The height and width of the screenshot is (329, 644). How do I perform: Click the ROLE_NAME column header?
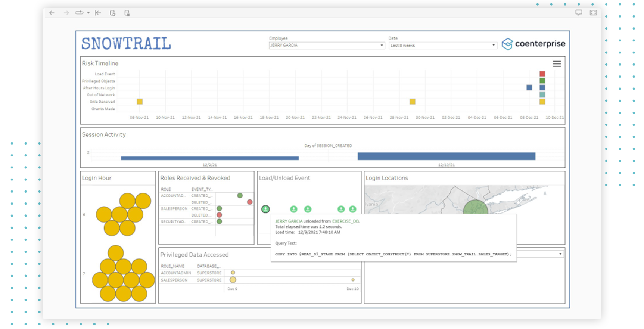pyautogui.click(x=172, y=266)
